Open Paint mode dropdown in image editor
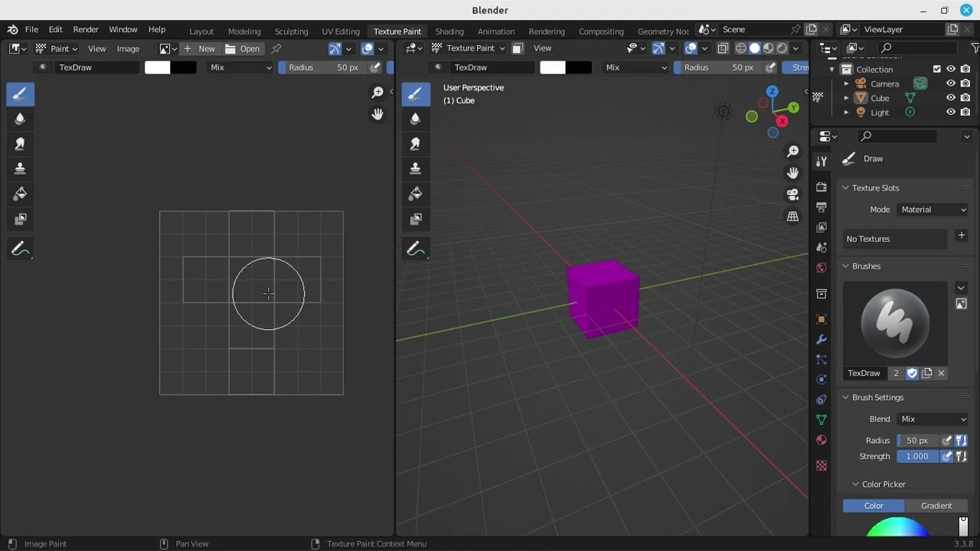This screenshot has width=980, height=551. pyautogui.click(x=56, y=48)
